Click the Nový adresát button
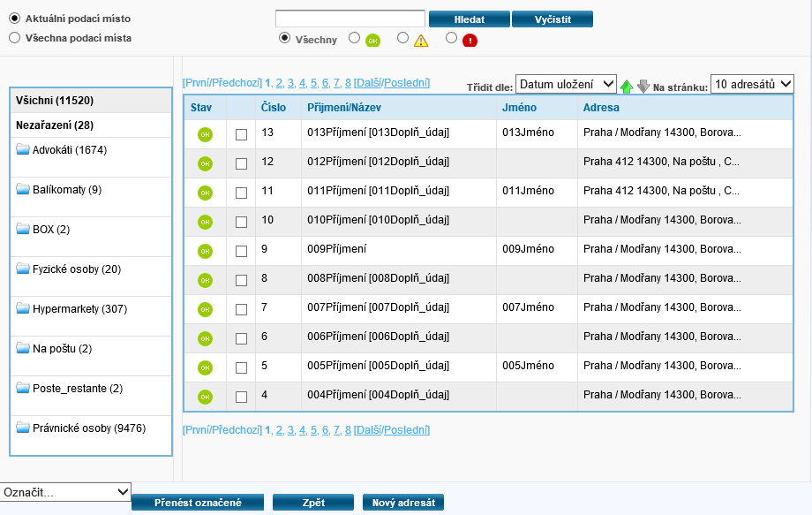This screenshot has width=812, height=515. pyautogui.click(x=403, y=503)
